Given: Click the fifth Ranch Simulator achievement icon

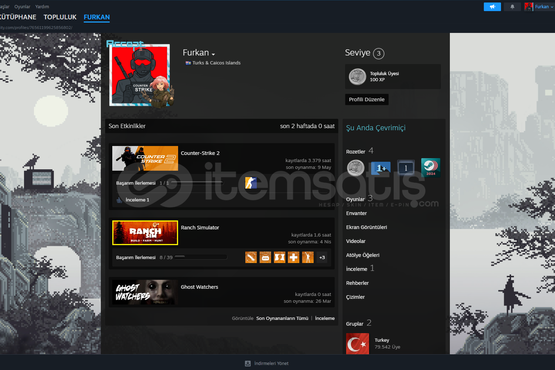Looking at the screenshot, I should [x=308, y=257].
